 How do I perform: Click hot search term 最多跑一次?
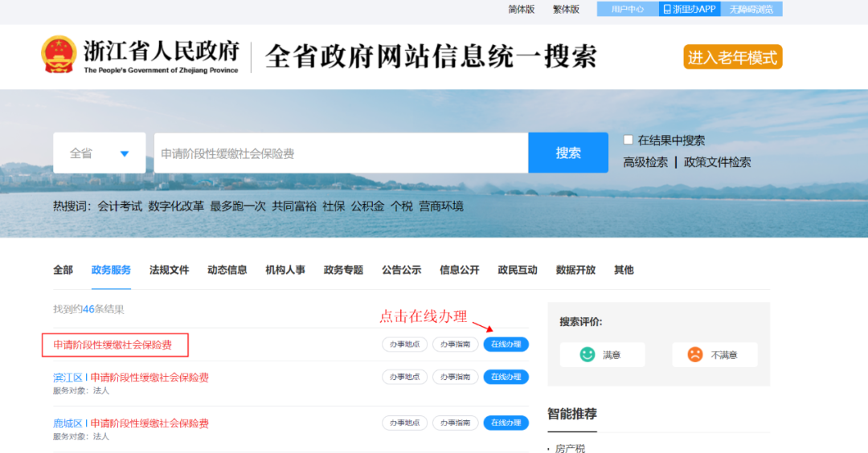coord(238,206)
